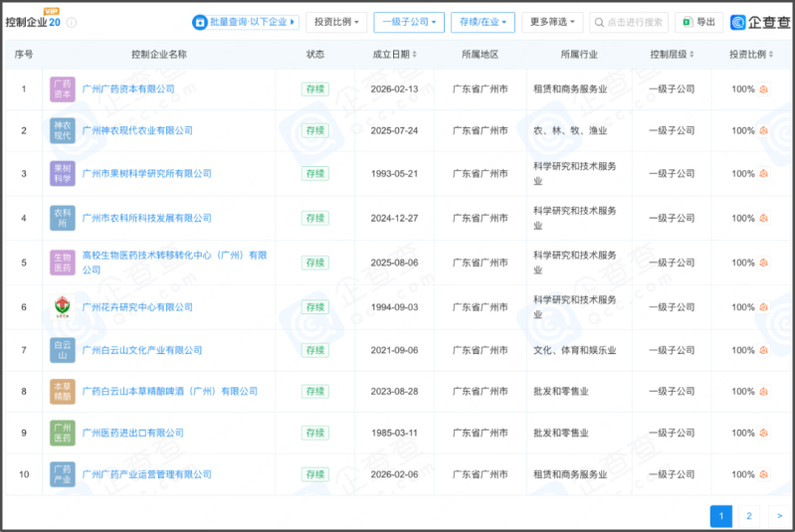Open 广州白云山文化产业有限公司 link
Screen dimensions: 795x532
142,351
